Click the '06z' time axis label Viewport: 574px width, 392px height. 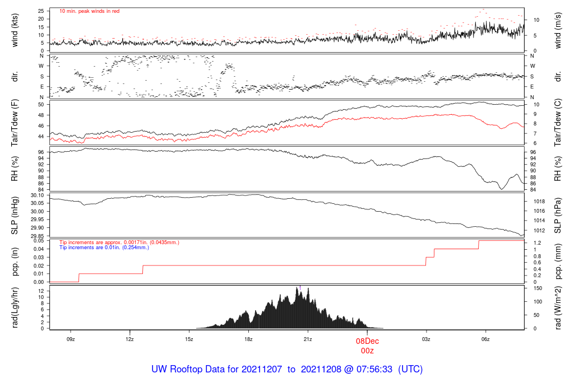pyautogui.click(x=485, y=339)
